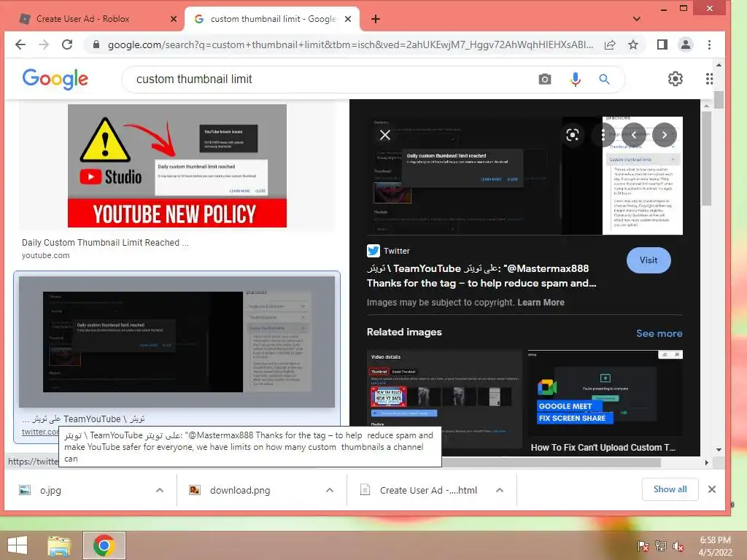747x560 pixels.
Task: Open the downloaded download.png file
Action: click(x=239, y=490)
